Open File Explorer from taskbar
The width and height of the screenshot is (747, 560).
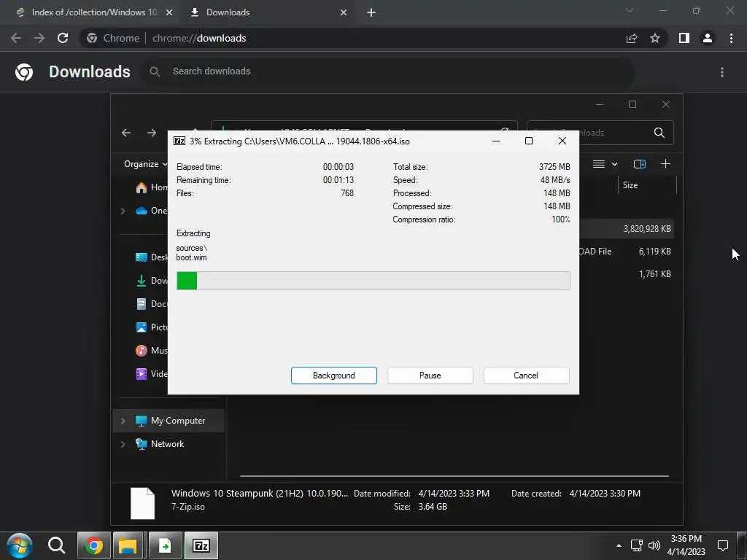128,545
